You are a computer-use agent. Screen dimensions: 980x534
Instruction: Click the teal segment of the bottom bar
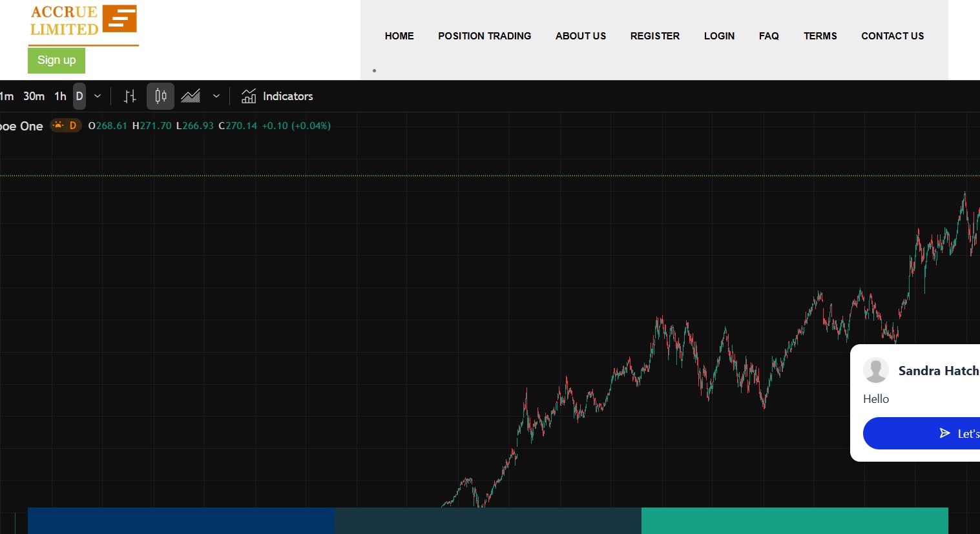tap(795, 520)
